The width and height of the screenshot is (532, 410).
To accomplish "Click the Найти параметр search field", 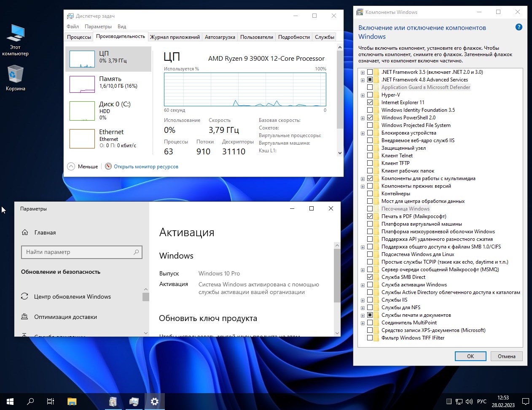I will point(81,252).
